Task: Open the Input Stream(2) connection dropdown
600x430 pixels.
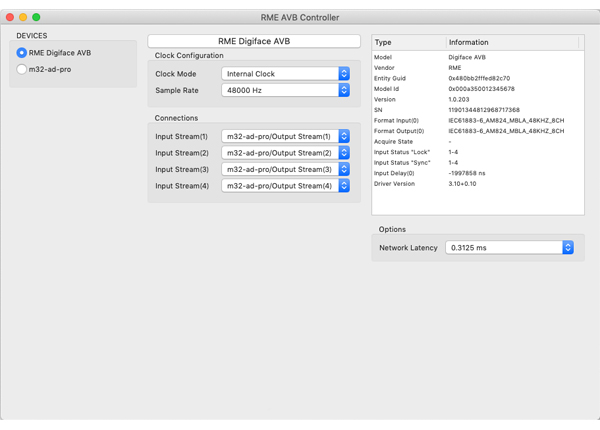Action: point(285,153)
